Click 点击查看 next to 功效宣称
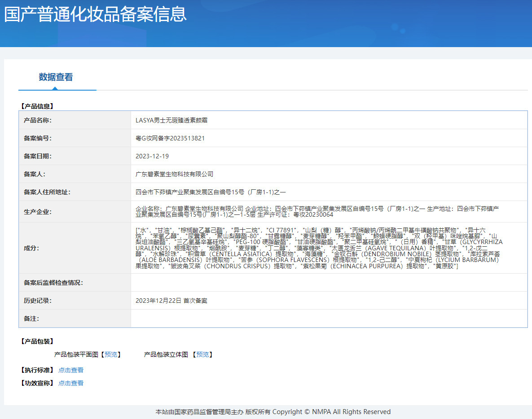Viewport: 532px width, 419px height. click(71, 383)
